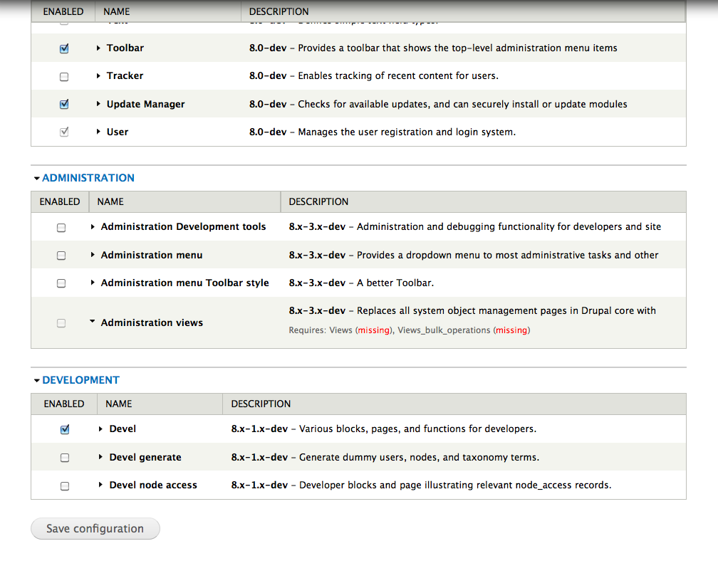Uncheck the Toolbar module checkbox
Image resolution: width=718 pixels, height=588 pixels.
[64, 48]
